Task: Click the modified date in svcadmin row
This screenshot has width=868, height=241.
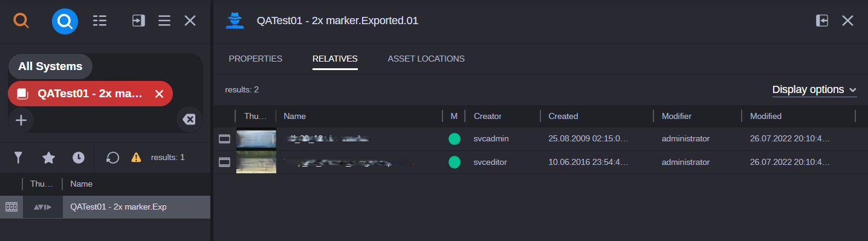Action: [790, 139]
